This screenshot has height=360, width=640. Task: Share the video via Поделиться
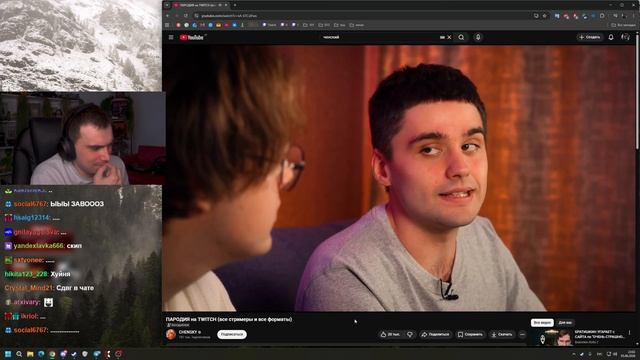click(x=436, y=334)
